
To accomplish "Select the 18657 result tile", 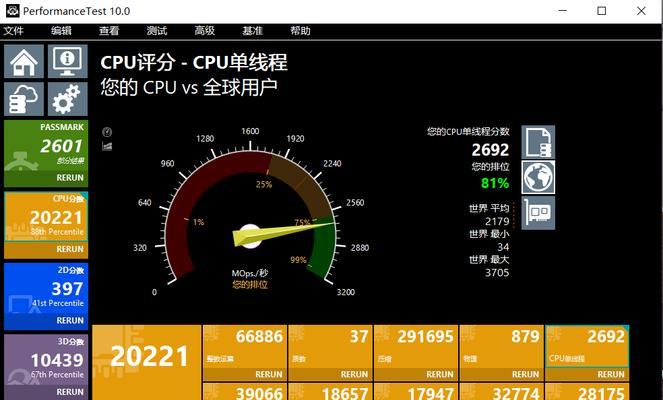I will [x=330, y=392].
